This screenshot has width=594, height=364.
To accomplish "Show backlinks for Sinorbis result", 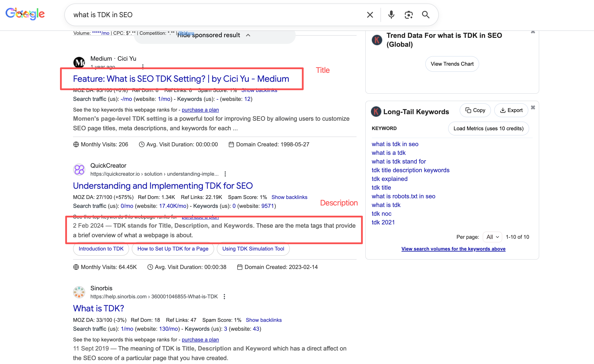I will pyautogui.click(x=264, y=320).
